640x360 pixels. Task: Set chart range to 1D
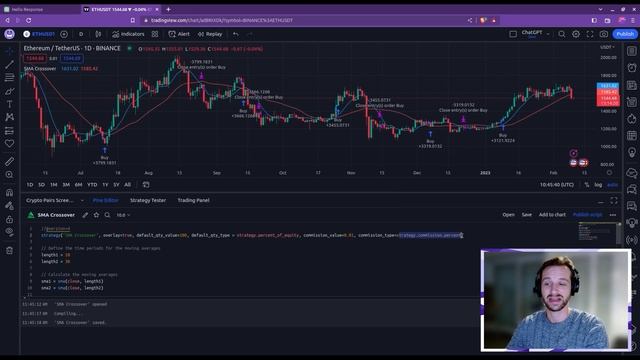[x=30, y=185]
